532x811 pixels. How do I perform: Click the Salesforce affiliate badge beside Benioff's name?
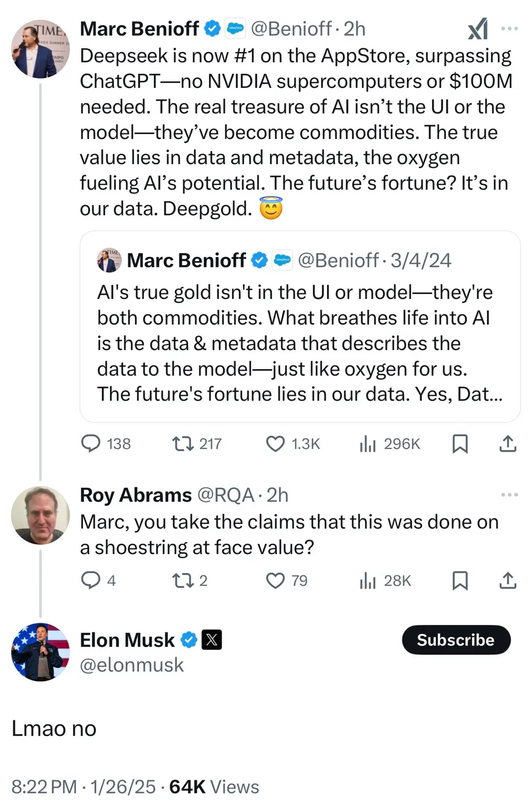tap(235, 28)
